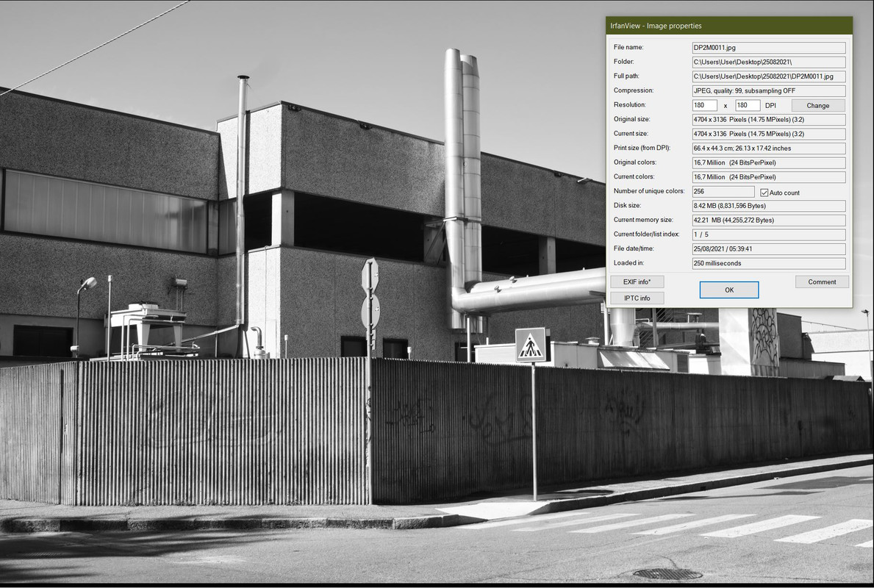Screen dimensions: 874x588
Task: Click the File name field DP2M0011.jpg
Action: point(769,48)
